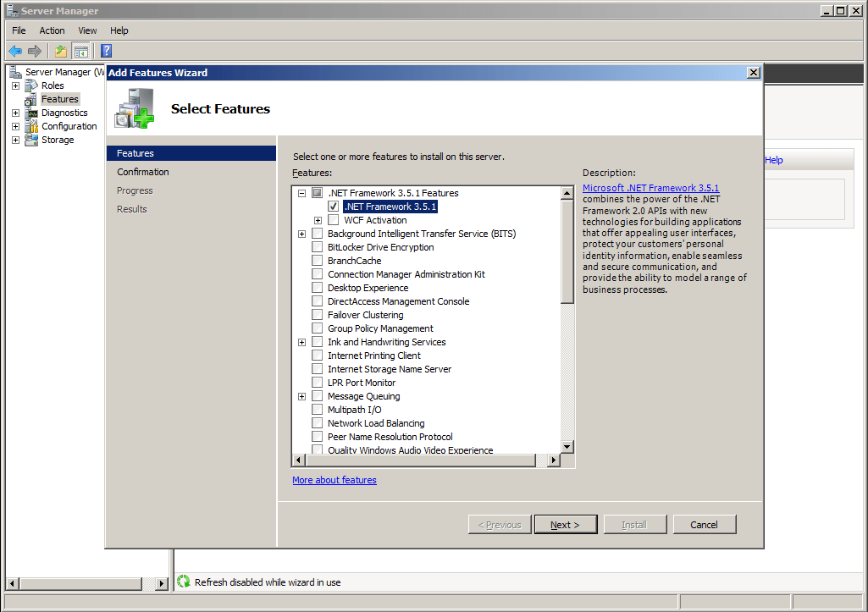Click the Cancel button in wizard
The height and width of the screenshot is (612, 868).
tap(704, 525)
